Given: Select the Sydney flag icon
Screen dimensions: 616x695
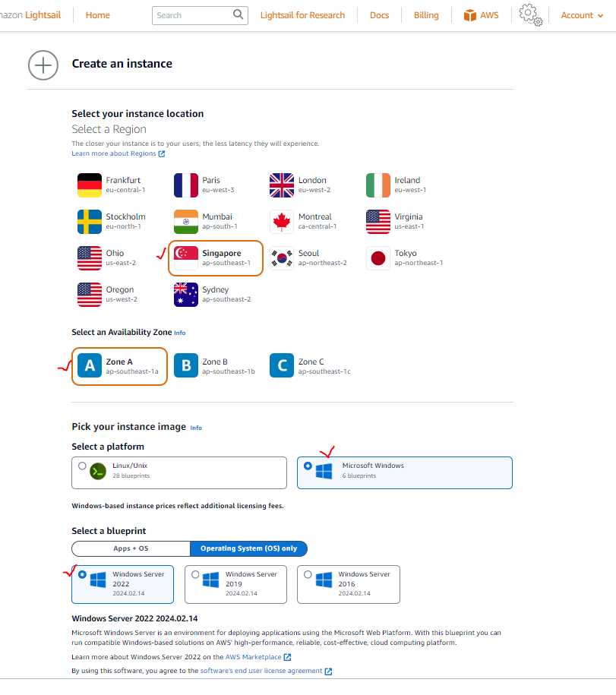Looking at the screenshot, I should tap(185, 294).
